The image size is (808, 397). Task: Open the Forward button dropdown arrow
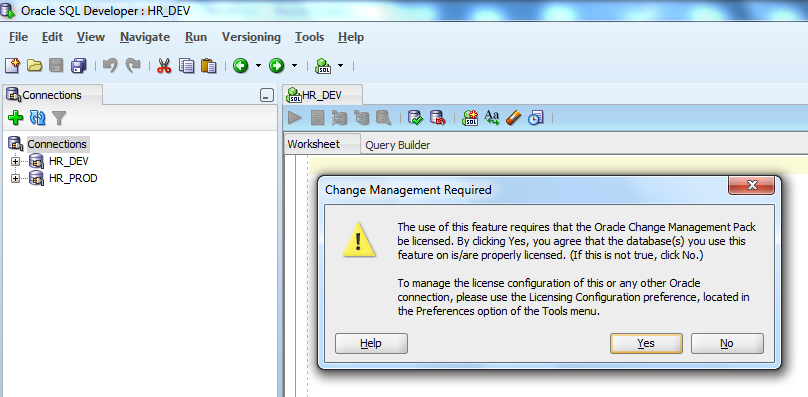click(x=294, y=65)
